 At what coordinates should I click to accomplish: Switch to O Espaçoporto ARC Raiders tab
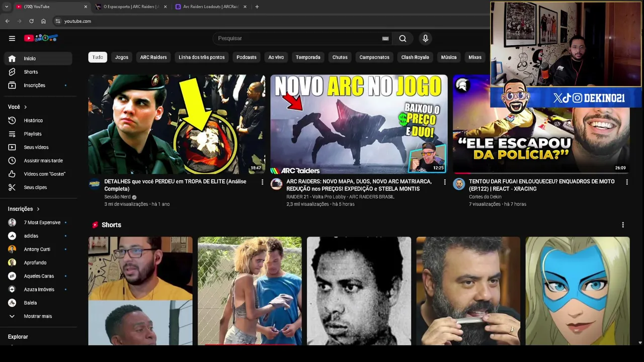coord(131,7)
